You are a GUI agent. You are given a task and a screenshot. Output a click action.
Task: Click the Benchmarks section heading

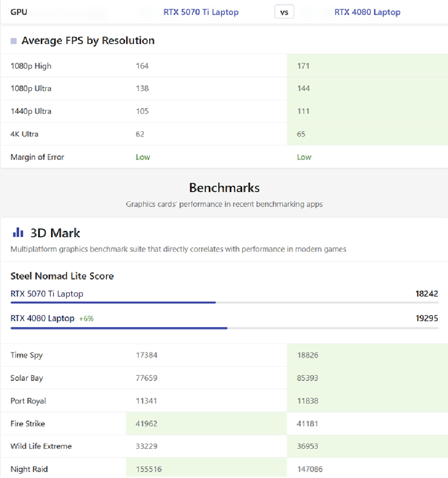click(224, 188)
